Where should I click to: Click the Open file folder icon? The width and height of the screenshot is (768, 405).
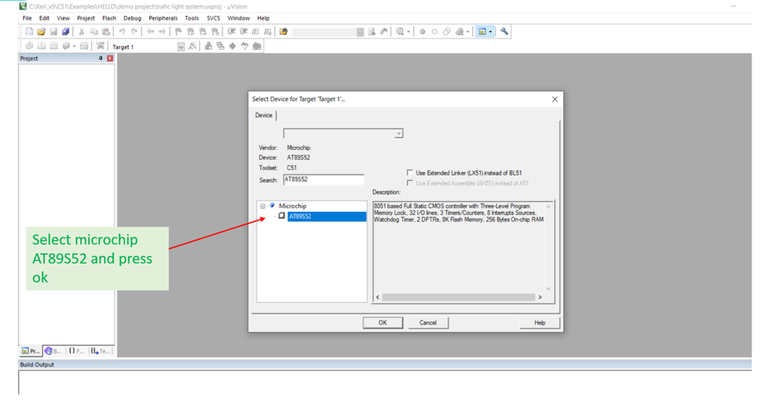click(x=41, y=31)
